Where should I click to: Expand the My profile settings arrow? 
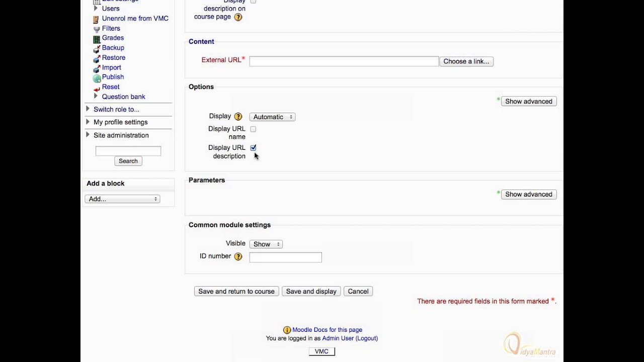[x=88, y=122]
